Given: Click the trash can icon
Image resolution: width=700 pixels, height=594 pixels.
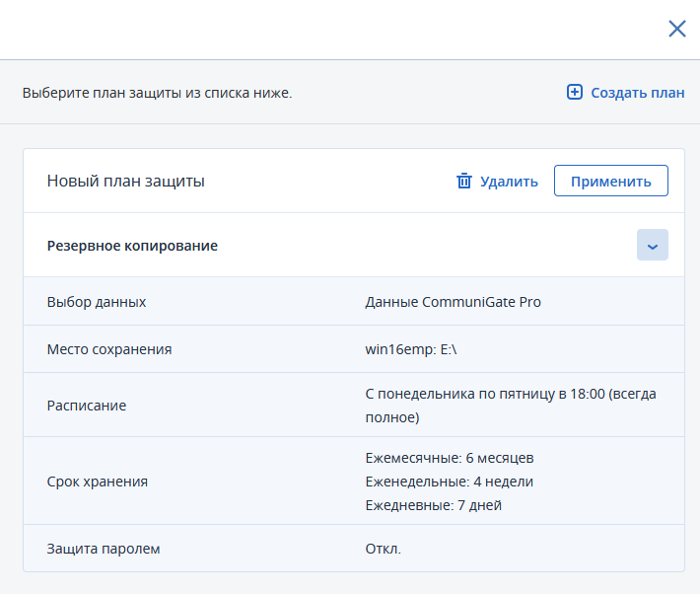Looking at the screenshot, I should pos(464,181).
